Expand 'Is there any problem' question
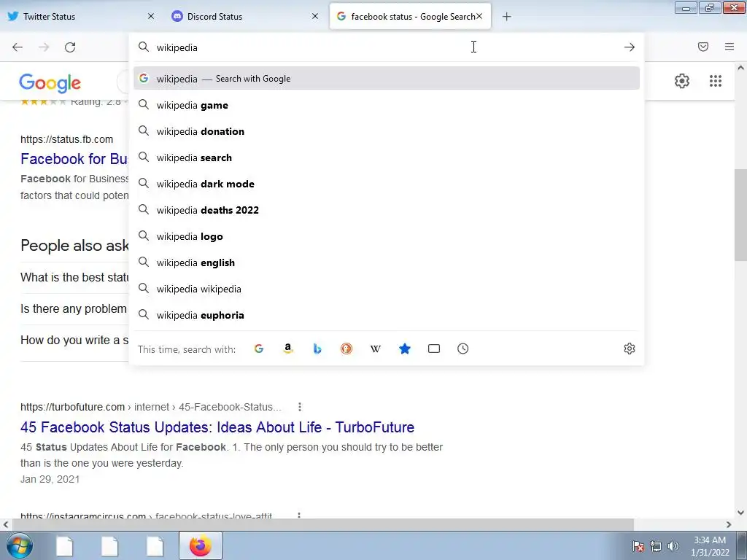Image resolution: width=747 pixels, height=560 pixels. [74, 308]
